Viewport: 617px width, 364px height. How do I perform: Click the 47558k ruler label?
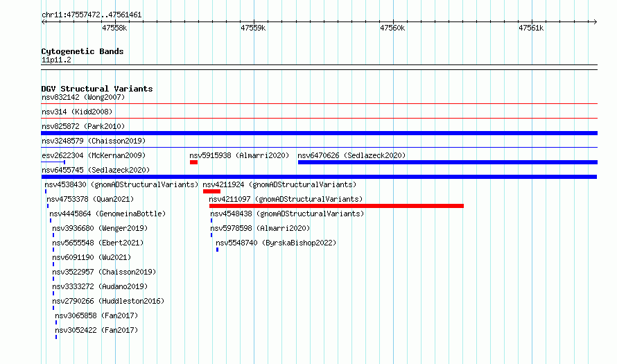[x=114, y=28]
